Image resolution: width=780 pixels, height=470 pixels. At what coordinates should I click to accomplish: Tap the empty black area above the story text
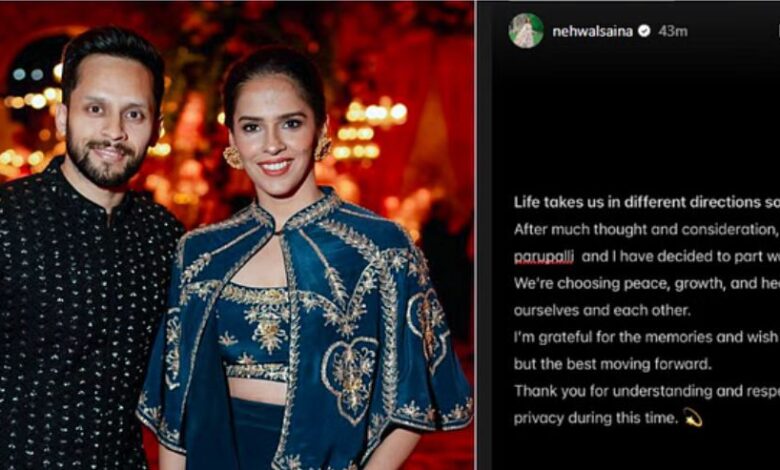(629, 119)
